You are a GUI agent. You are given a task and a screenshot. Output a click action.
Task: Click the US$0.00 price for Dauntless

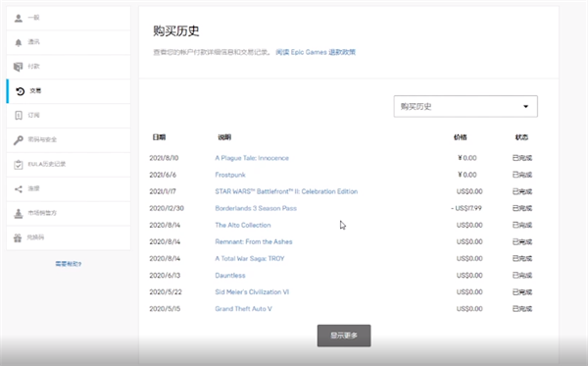click(469, 276)
